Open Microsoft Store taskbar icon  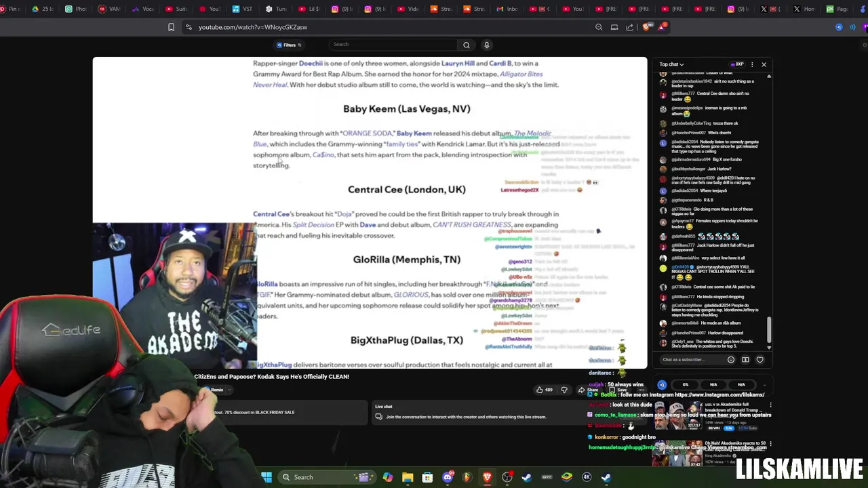click(x=427, y=477)
